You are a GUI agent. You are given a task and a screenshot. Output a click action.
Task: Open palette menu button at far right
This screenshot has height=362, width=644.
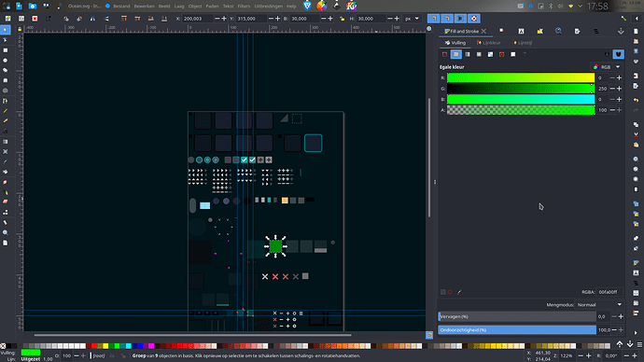pos(639,345)
